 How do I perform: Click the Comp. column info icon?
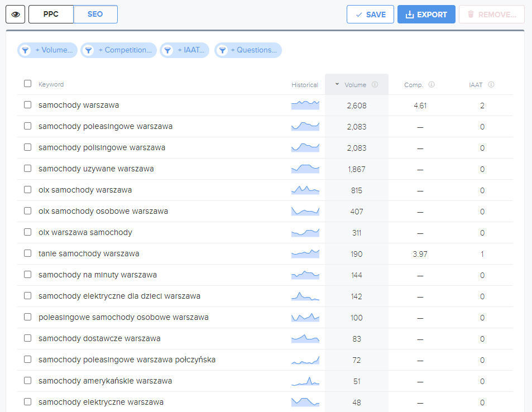point(432,84)
